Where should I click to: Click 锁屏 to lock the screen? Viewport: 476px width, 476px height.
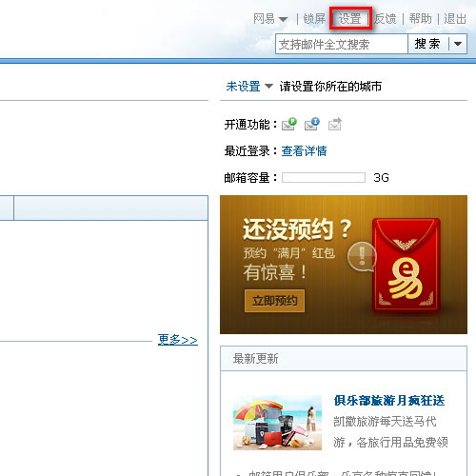(x=314, y=19)
